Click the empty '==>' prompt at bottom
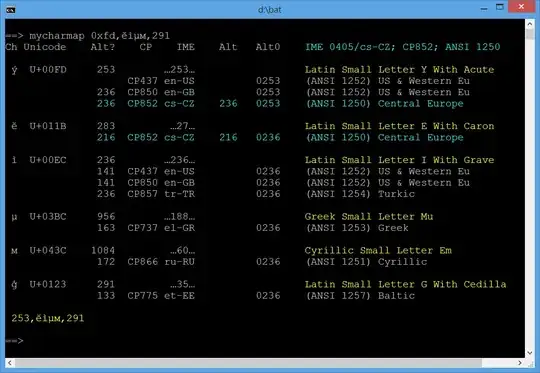 [14, 341]
